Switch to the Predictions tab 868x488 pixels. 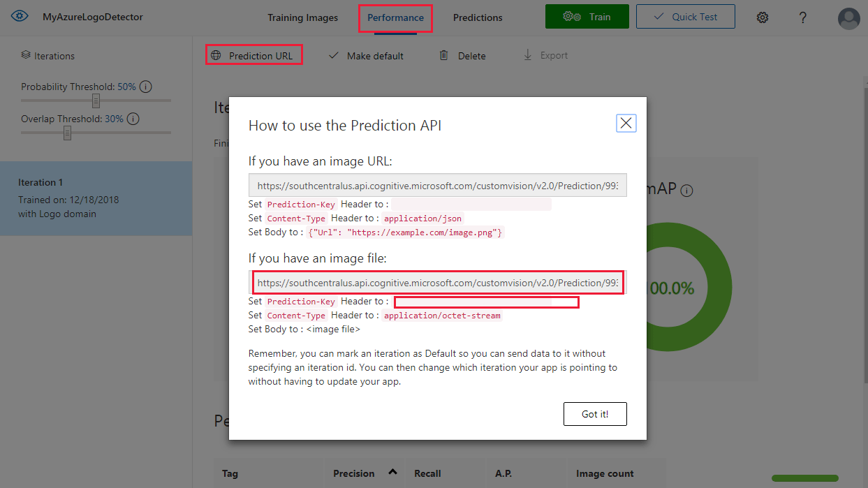click(x=478, y=17)
